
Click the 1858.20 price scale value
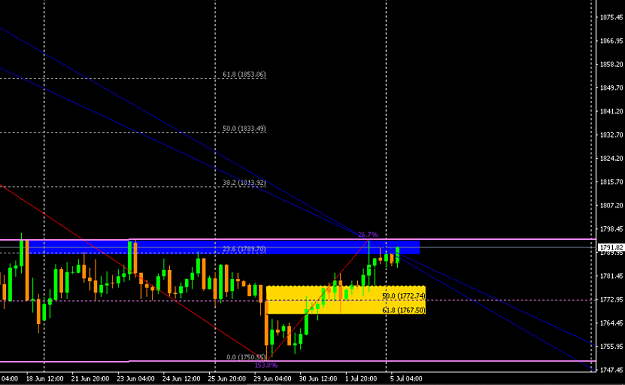click(611, 64)
